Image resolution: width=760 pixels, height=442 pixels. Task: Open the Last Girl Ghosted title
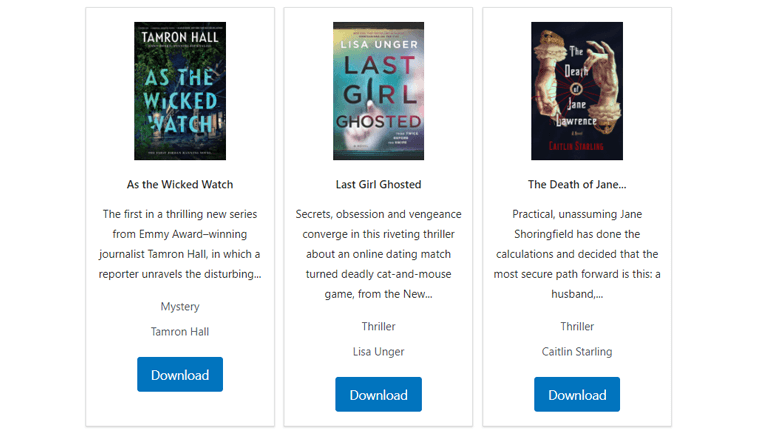point(379,185)
